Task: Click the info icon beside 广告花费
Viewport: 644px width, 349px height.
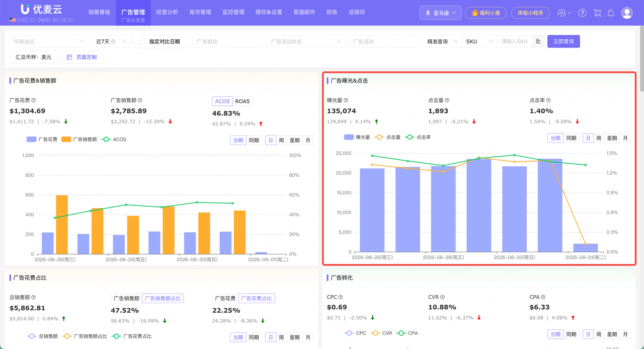Action: click(x=34, y=100)
